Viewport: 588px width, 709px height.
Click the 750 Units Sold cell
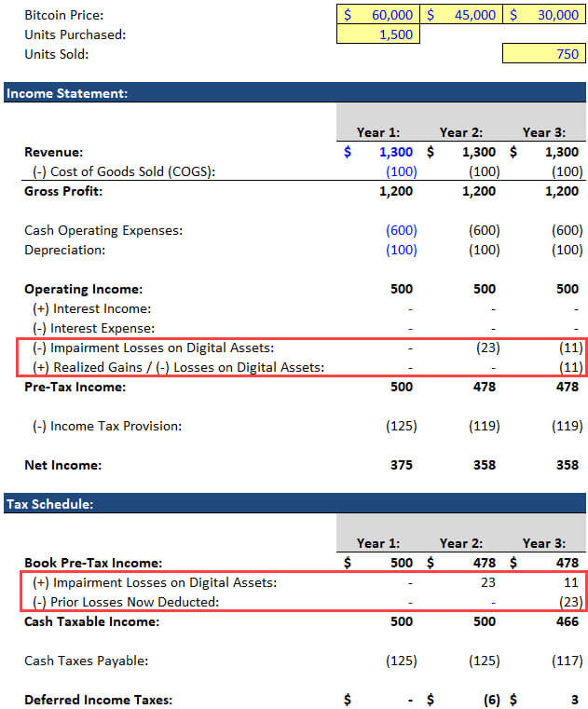click(x=544, y=54)
